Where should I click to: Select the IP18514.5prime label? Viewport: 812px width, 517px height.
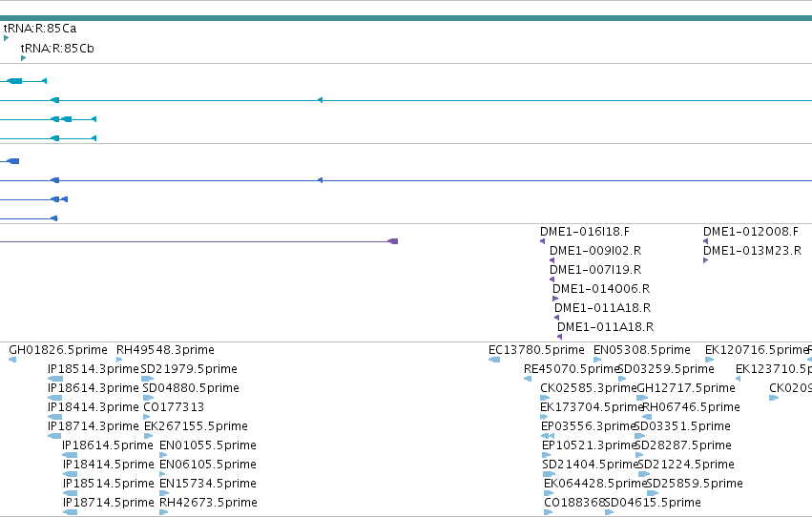click(x=109, y=485)
